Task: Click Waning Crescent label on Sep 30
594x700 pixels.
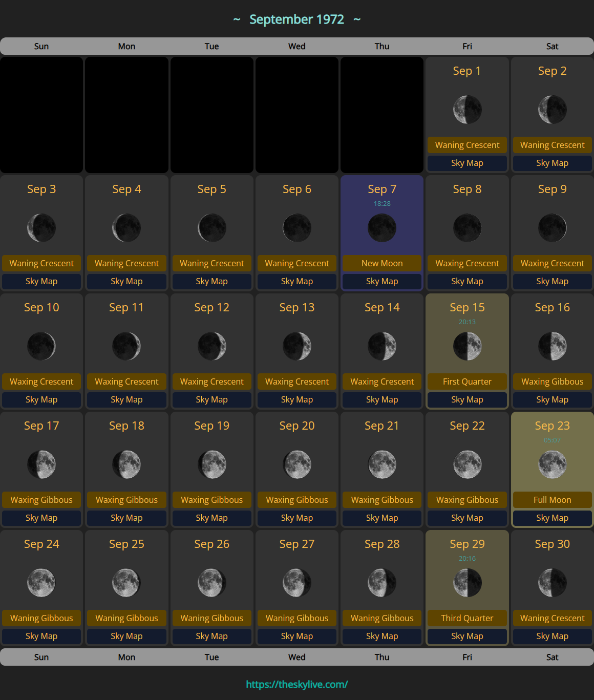Action: (x=552, y=618)
